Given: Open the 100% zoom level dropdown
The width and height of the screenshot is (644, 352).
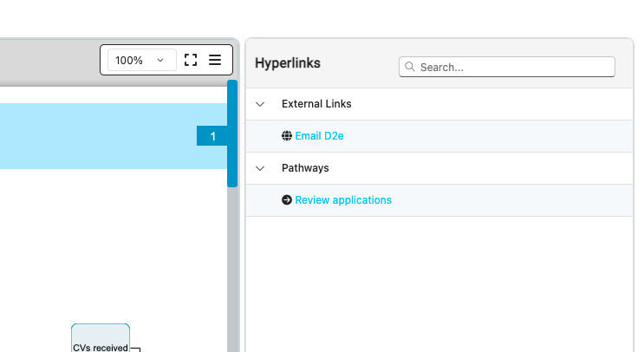Looking at the screenshot, I should (141, 61).
